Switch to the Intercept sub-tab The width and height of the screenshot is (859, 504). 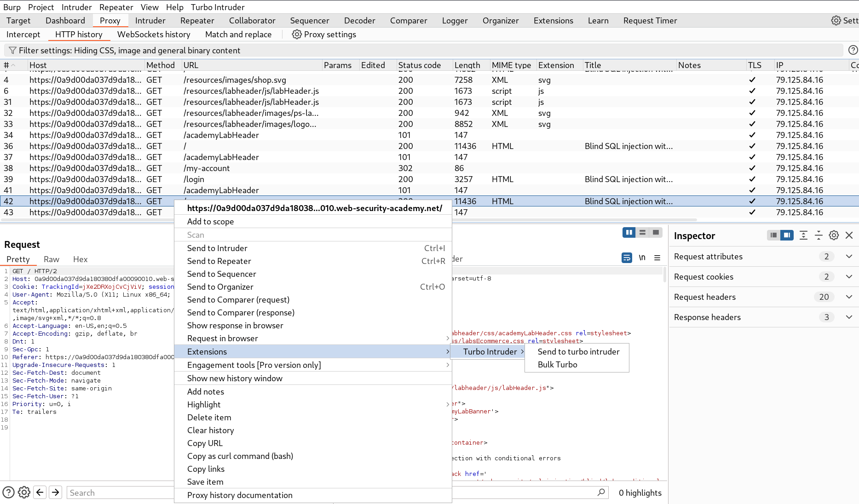point(23,34)
